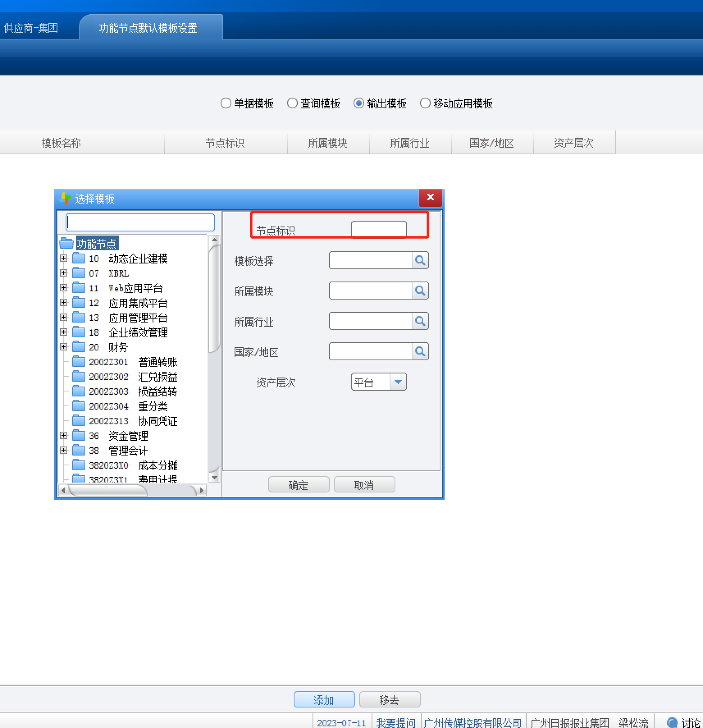Viewport: 703px width, 728px height.
Task: Expand the 38 管理会计 tree node
Action: (64, 450)
